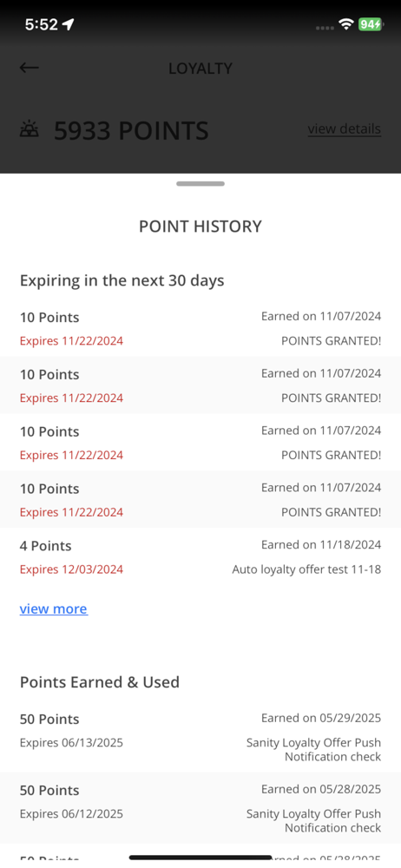Tap the cellular signal dots icon
Viewport: 401px width, 868px height.
pos(325,28)
